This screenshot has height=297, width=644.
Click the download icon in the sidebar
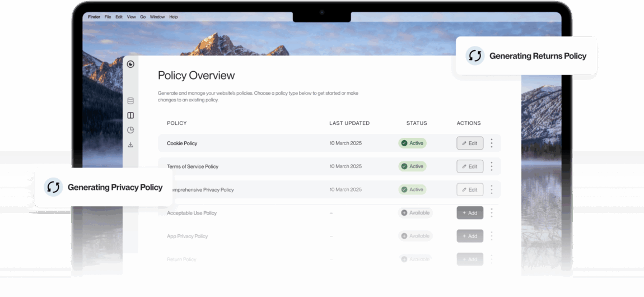coord(130,145)
